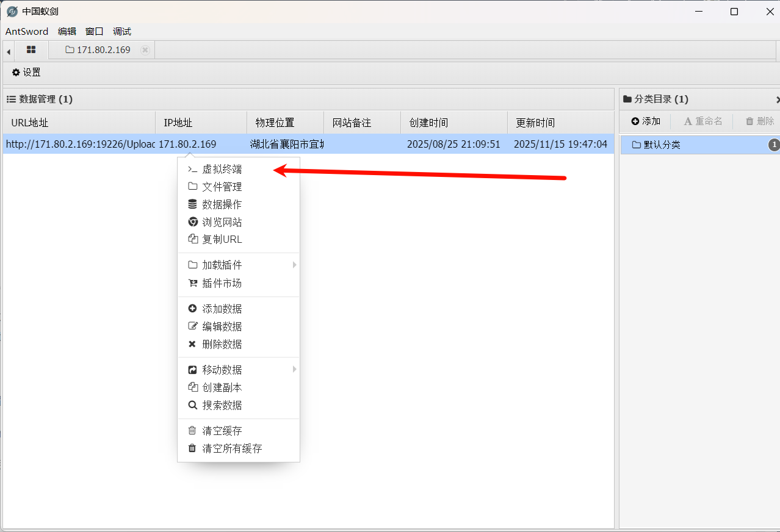Click the 插件市场 shopping cart icon
This screenshot has height=532, width=780.
click(x=192, y=283)
